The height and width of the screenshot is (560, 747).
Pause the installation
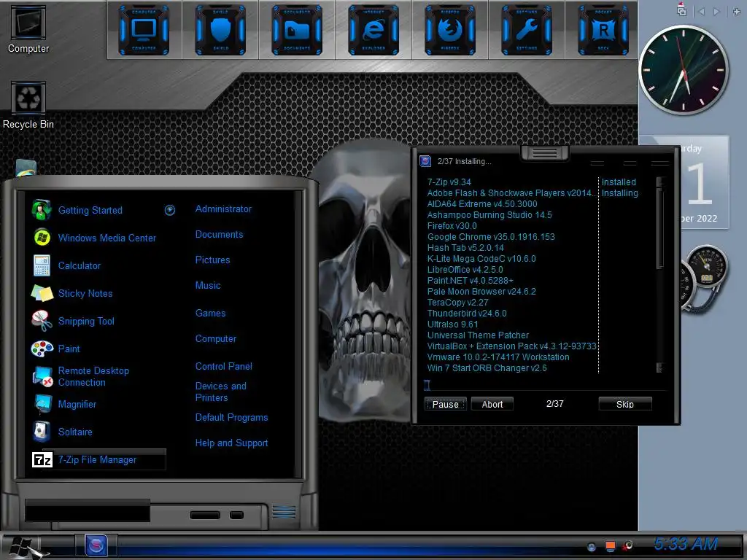[446, 404]
